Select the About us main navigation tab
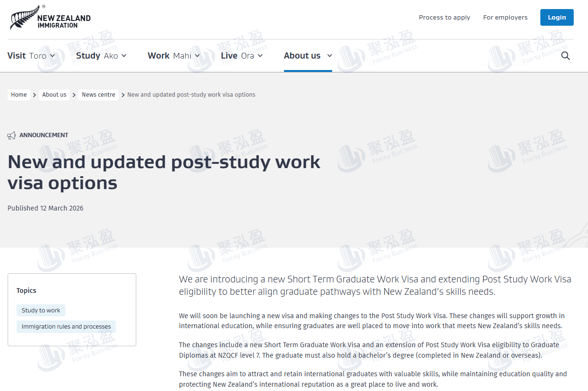 pos(307,56)
